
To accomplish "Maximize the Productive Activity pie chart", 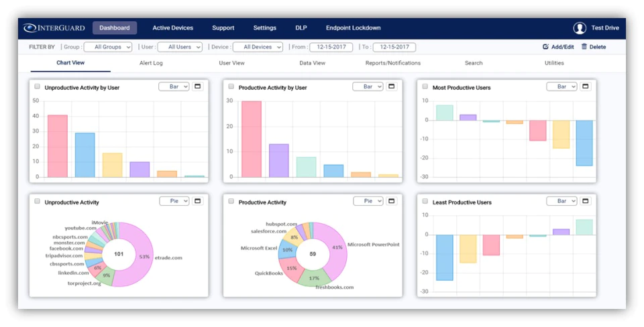I will point(391,201).
